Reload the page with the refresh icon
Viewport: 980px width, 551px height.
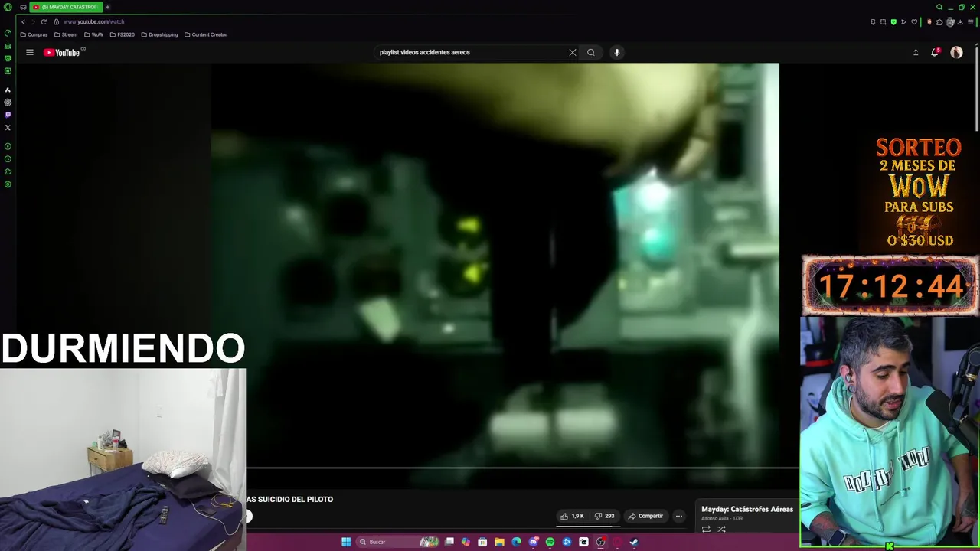[44, 21]
